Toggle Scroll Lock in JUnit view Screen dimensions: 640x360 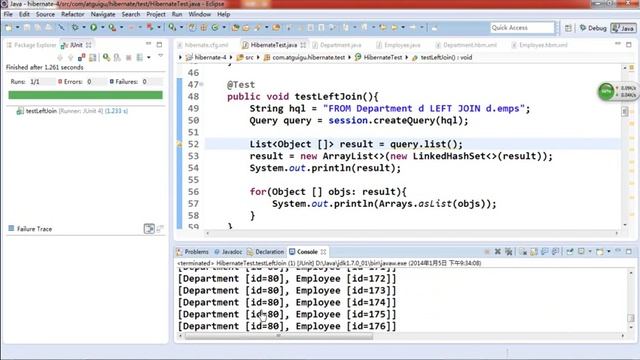point(93,57)
